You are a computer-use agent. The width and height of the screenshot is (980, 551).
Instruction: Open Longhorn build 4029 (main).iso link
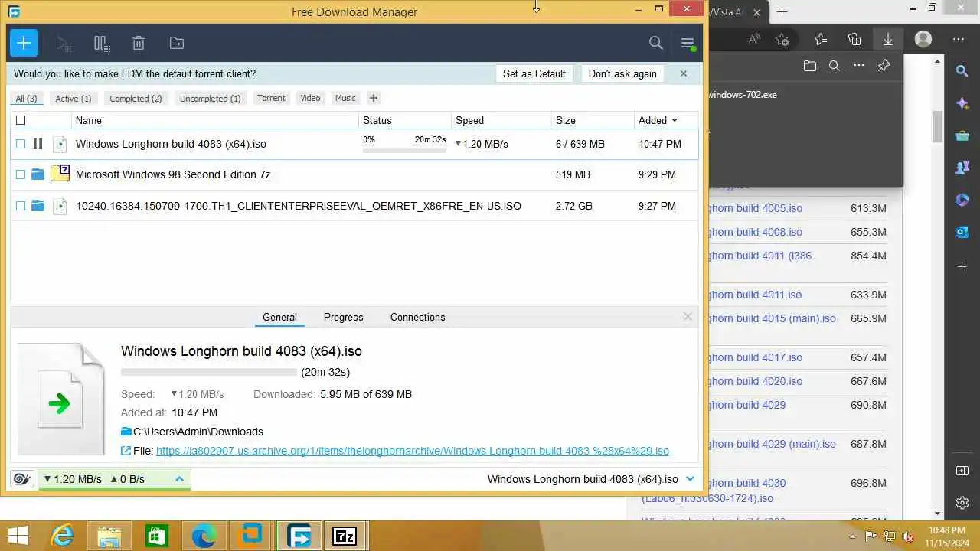(x=772, y=444)
